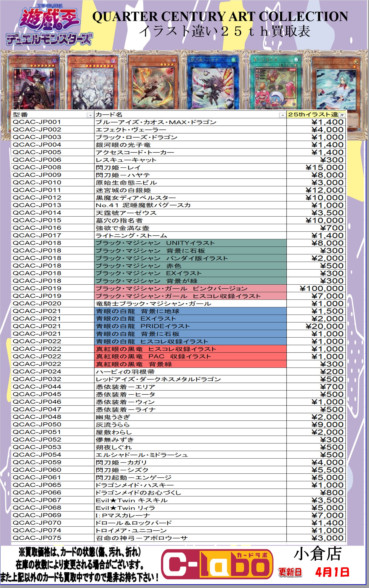
Task: Click the ¥15,000 price cell
Action: [316, 168]
